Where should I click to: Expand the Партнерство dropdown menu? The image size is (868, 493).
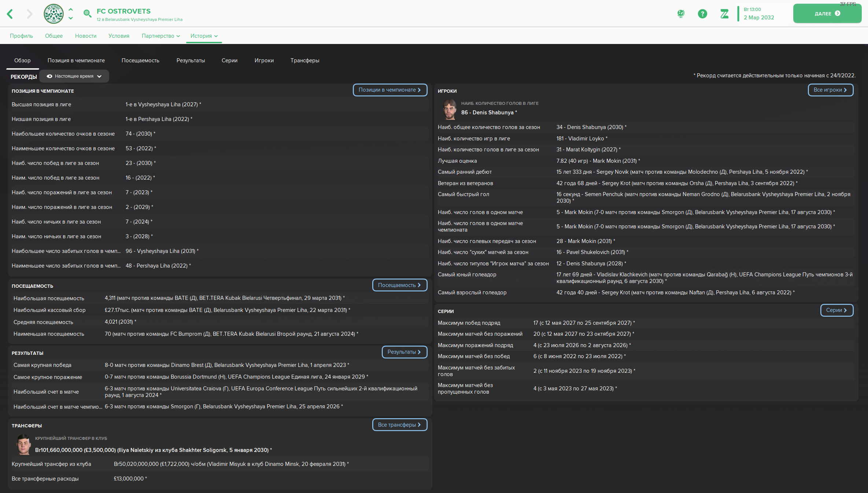click(x=161, y=36)
